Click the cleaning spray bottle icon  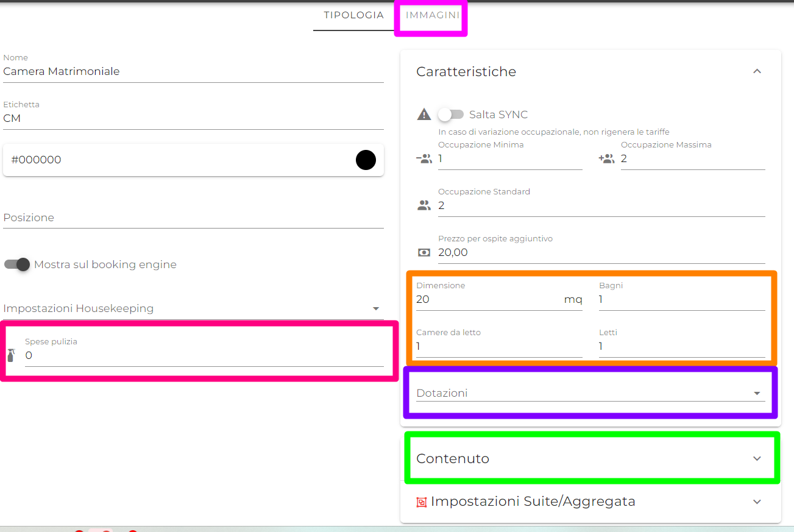[x=10, y=355]
